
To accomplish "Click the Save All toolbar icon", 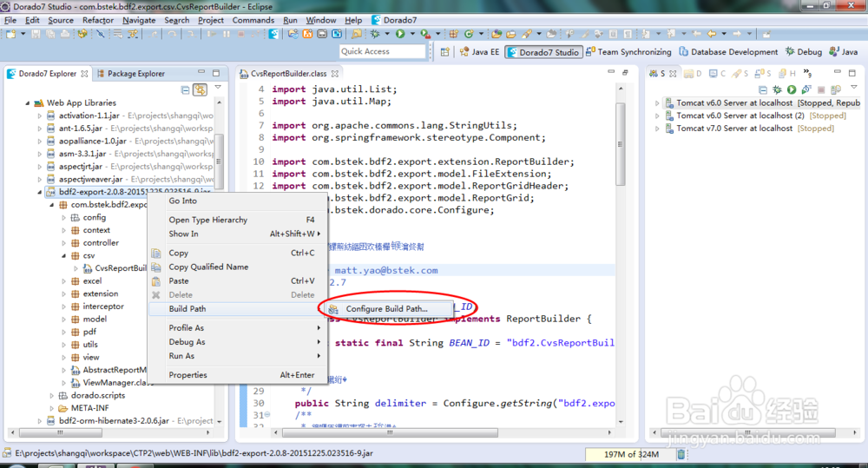I will (x=49, y=35).
